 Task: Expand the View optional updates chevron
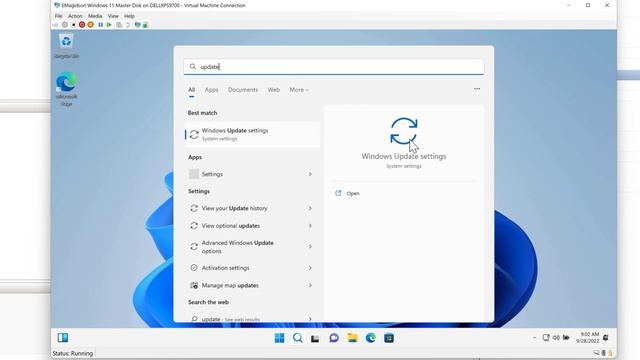(x=310, y=226)
